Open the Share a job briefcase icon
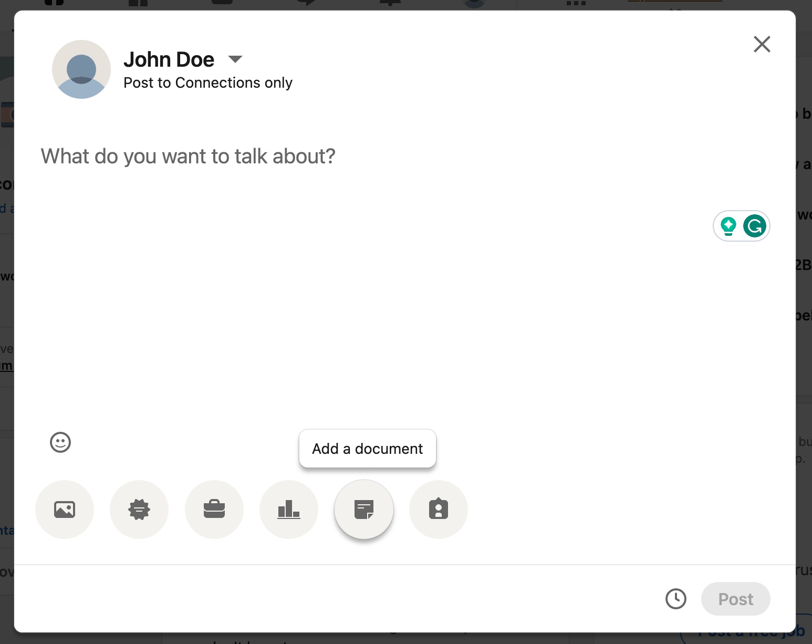This screenshot has height=644, width=812. coord(214,509)
